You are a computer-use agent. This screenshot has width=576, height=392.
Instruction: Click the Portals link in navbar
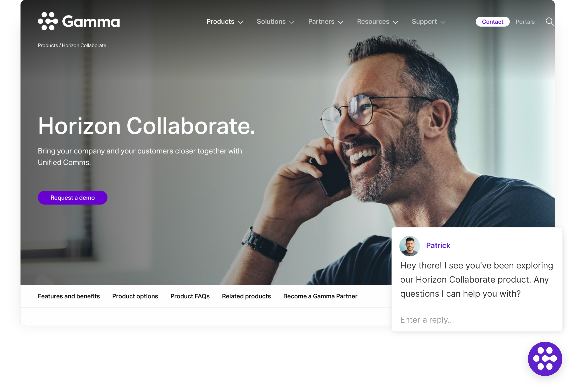pos(525,21)
